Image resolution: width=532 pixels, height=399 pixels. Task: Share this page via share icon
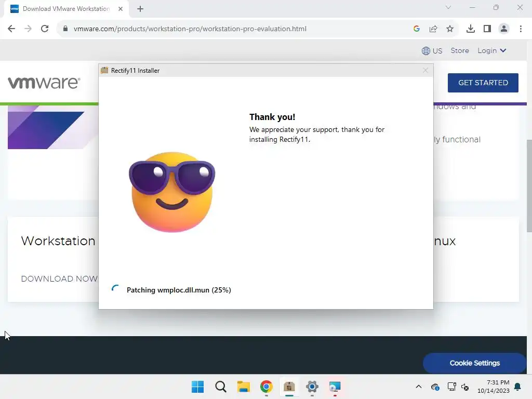(x=433, y=29)
